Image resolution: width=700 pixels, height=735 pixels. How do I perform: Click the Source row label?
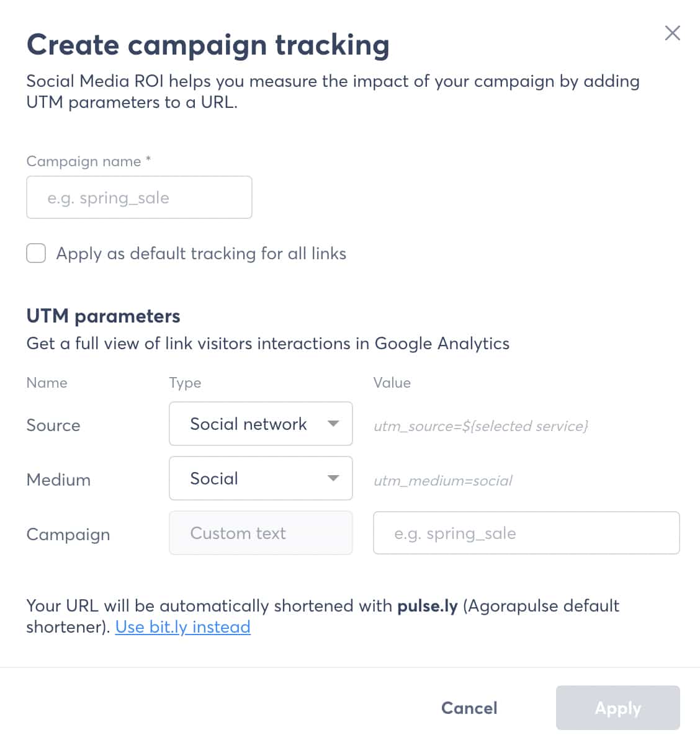(x=53, y=425)
